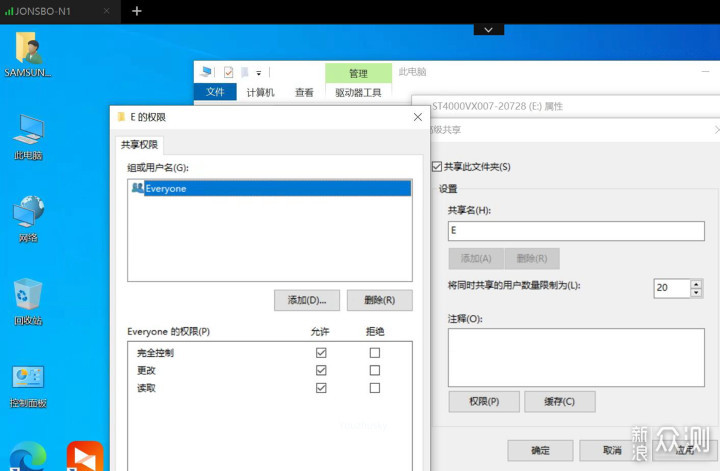Toggle Allow for 读取 (Read)

(321, 388)
